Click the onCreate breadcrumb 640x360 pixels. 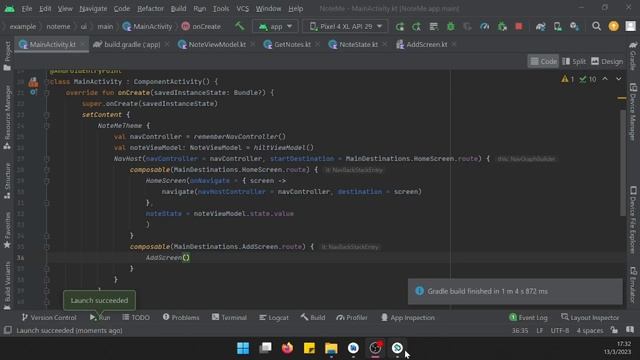coord(201,27)
